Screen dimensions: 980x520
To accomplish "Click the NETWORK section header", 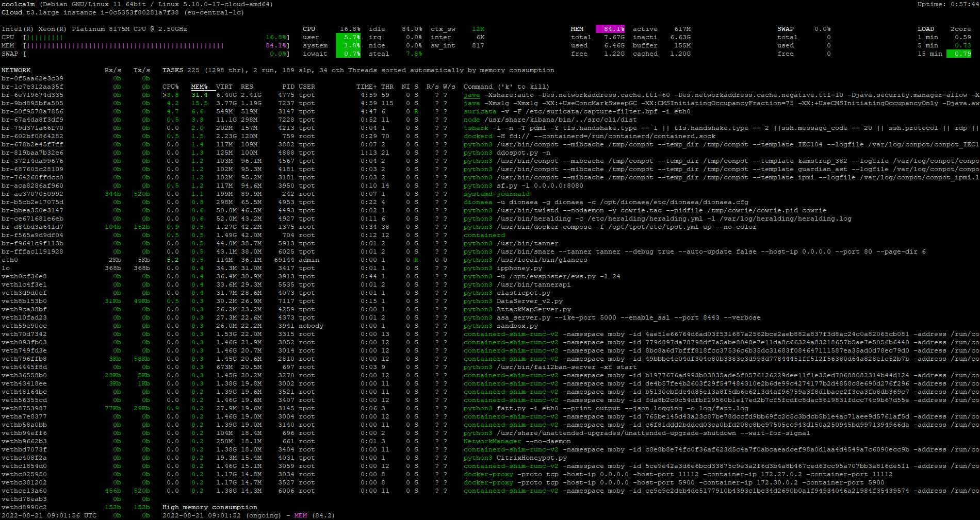I will [16, 70].
